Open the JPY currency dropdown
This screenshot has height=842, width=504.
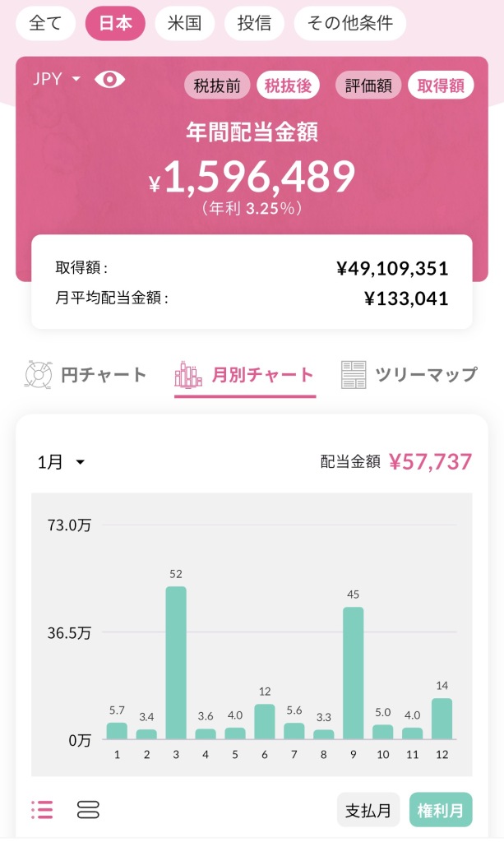[x=57, y=79]
